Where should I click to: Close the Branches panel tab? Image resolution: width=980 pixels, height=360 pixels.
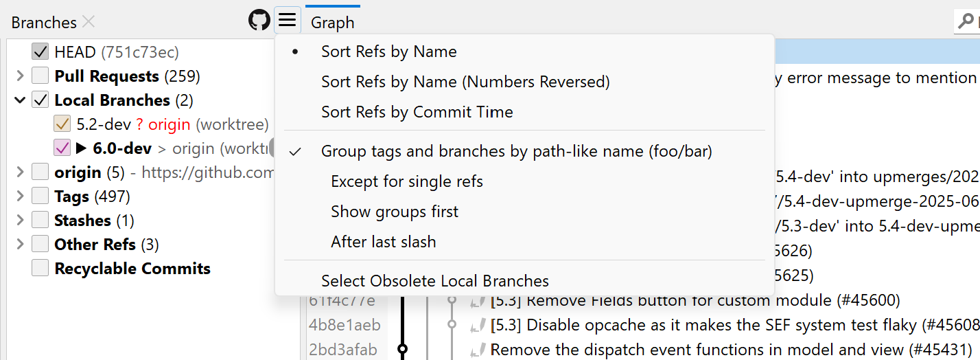click(x=89, y=22)
